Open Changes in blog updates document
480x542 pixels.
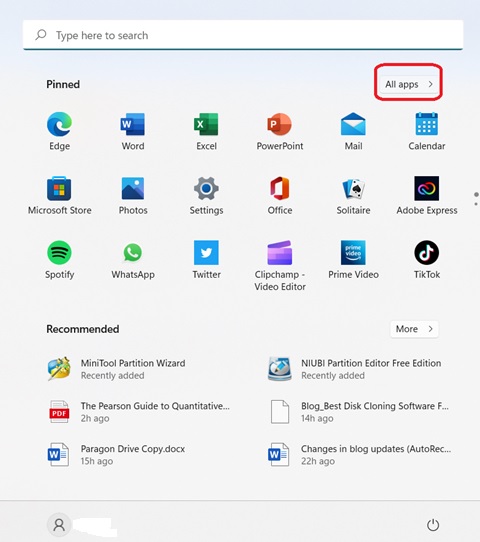(x=359, y=455)
